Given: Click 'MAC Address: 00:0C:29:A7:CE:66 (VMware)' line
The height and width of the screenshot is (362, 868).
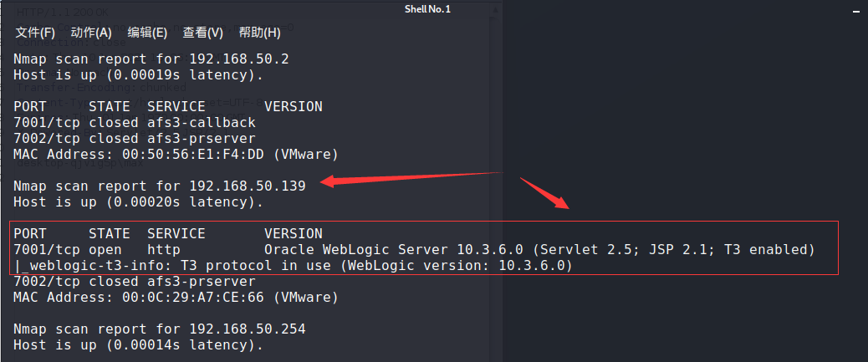Looking at the screenshot, I should click(176, 298).
